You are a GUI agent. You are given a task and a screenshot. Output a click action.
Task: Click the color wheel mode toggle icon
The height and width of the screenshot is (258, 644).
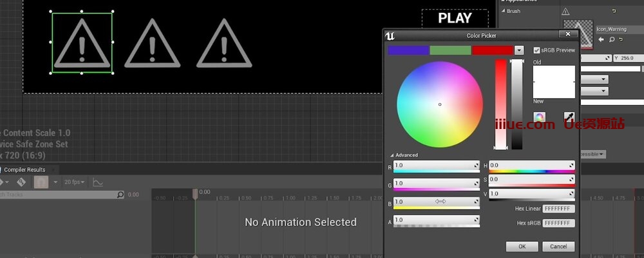point(540,117)
